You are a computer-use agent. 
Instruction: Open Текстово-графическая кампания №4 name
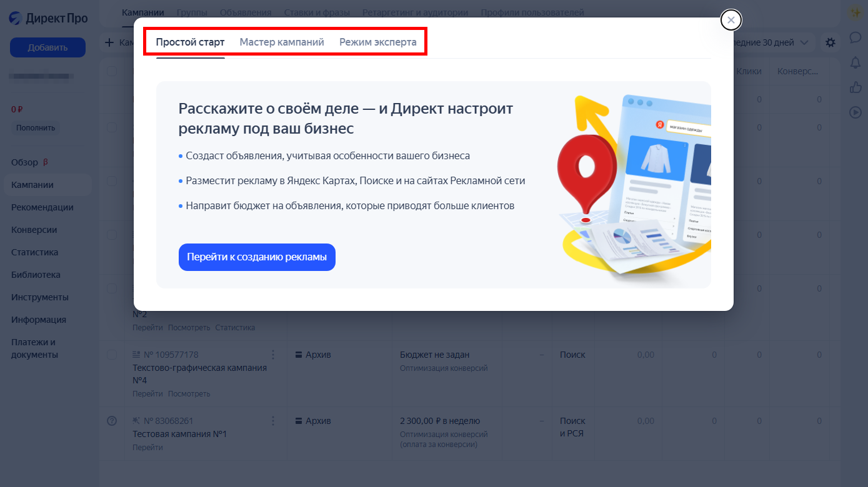200,374
